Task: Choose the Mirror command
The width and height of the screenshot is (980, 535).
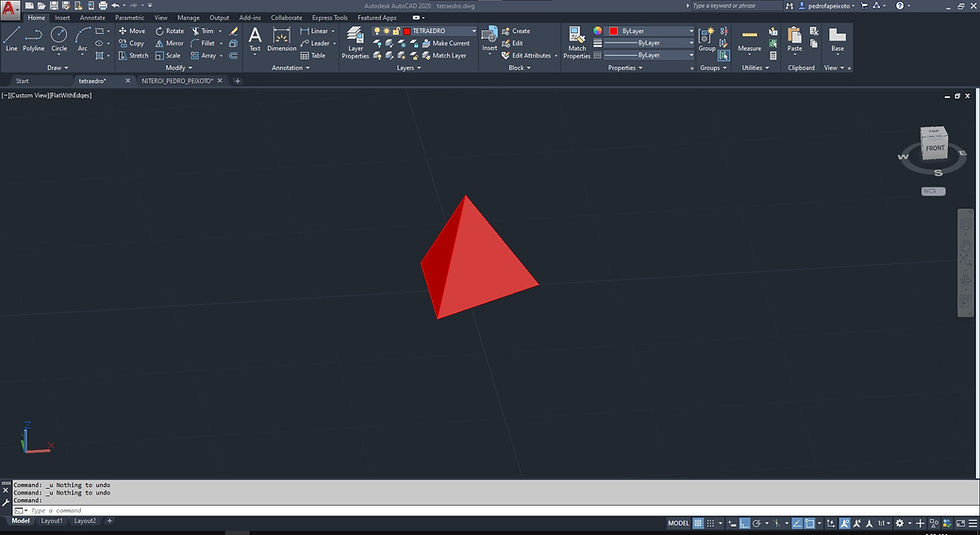Action: tap(169, 43)
